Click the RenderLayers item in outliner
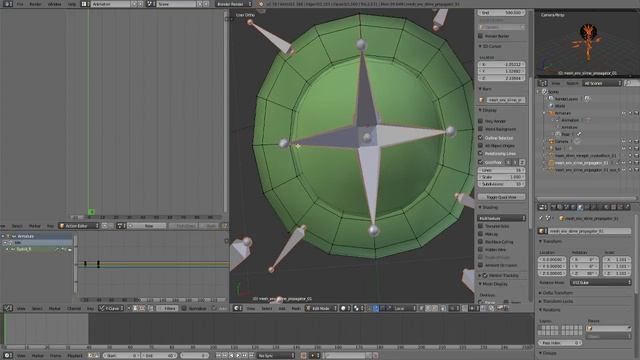The width and height of the screenshot is (640, 360). point(566,98)
